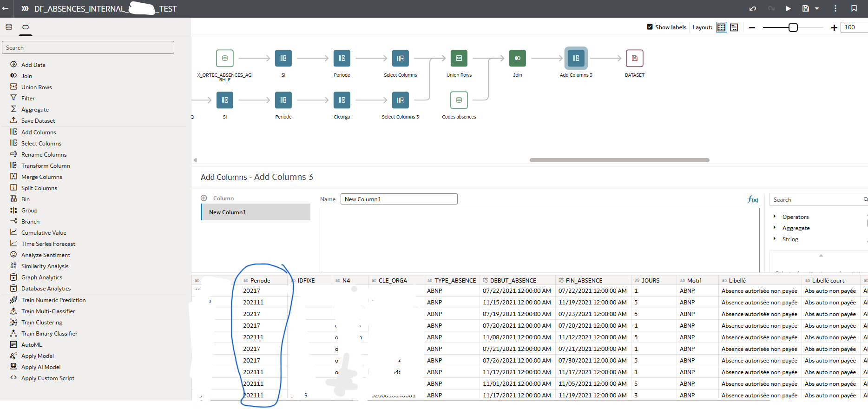Viewport: 868px width, 409px height.
Task: Select the bottom-row Periode step node
Action: coord(283,100)
